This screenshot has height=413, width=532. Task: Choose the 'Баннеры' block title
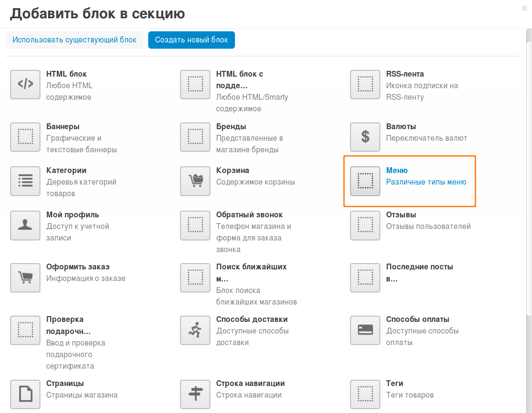63,127
